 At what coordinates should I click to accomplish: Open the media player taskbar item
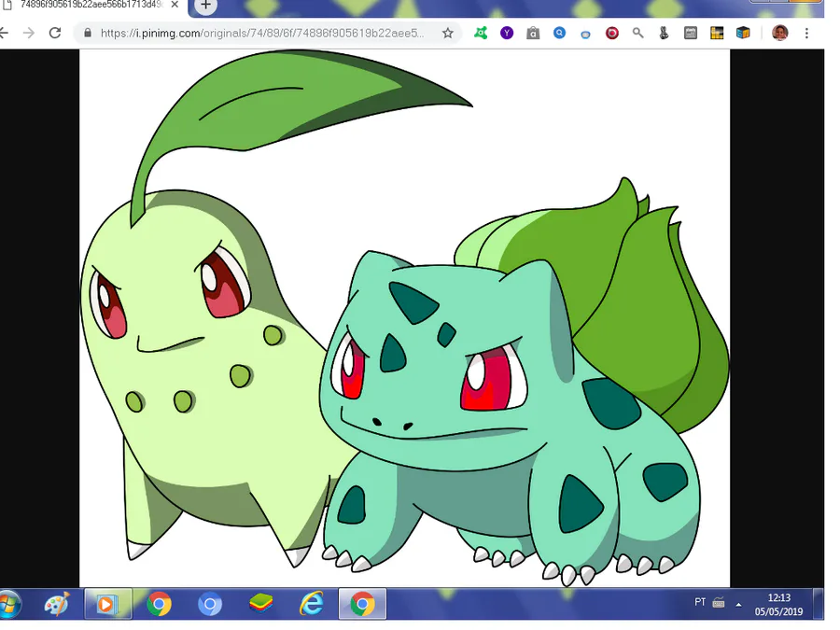click(x=107, y=604)
